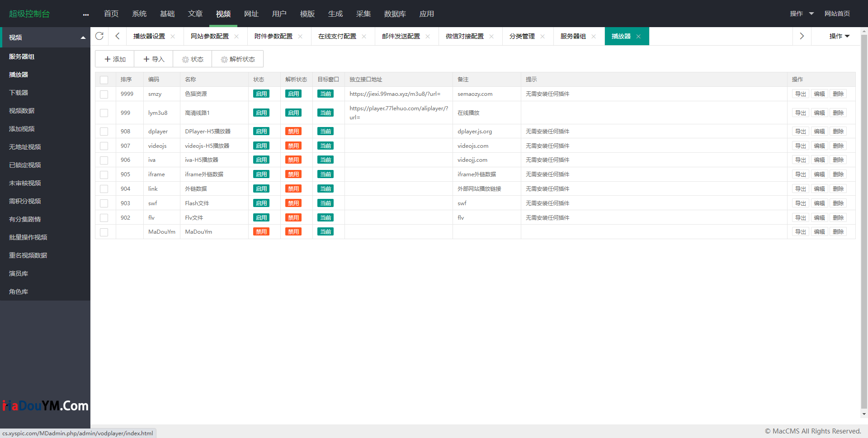Click 删除 for the MaDouYm row

[x=838, y=232]
